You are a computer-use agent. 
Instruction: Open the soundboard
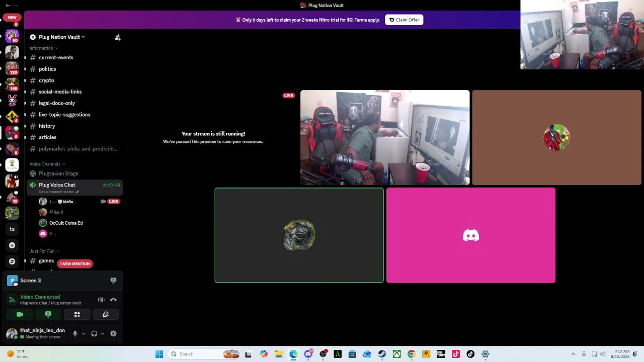coord(106,315)
